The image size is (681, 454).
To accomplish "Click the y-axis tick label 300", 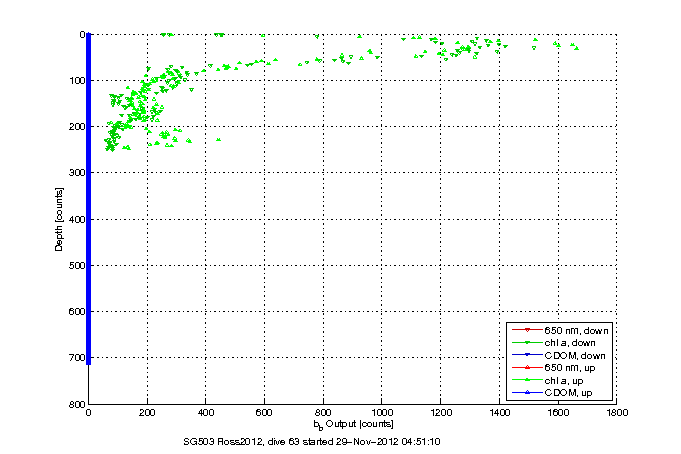I will pyautogui.click(x=77, y=173).
